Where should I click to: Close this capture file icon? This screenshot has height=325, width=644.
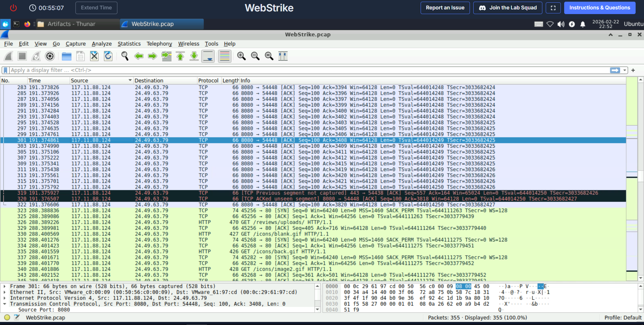(94, 56)
